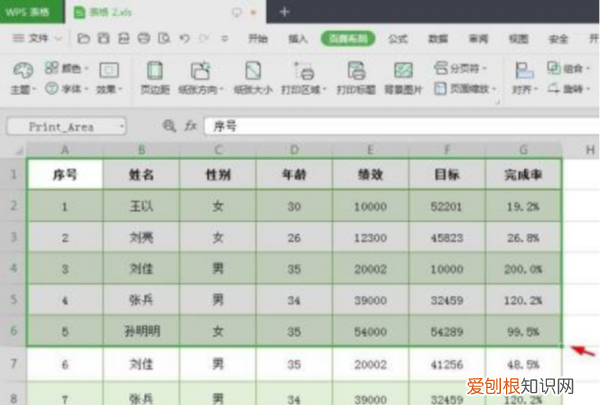Viewport: 600px width, 405px height.
Task: Click the 目标 header cell
Action: [x=447, y=175]
